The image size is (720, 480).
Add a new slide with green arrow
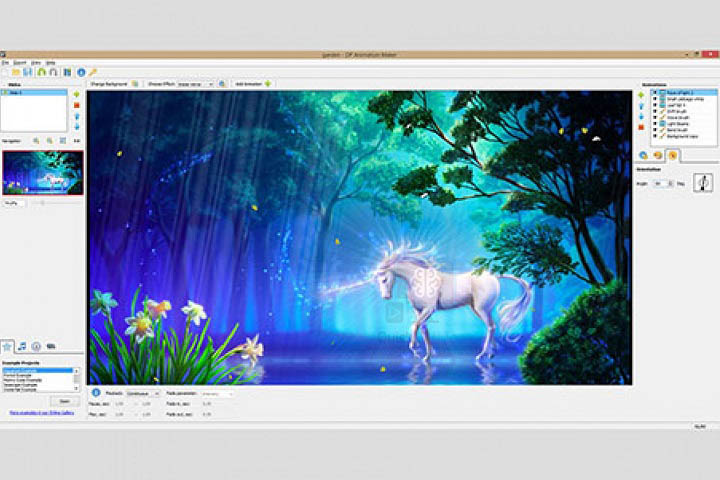click(77, 94)
